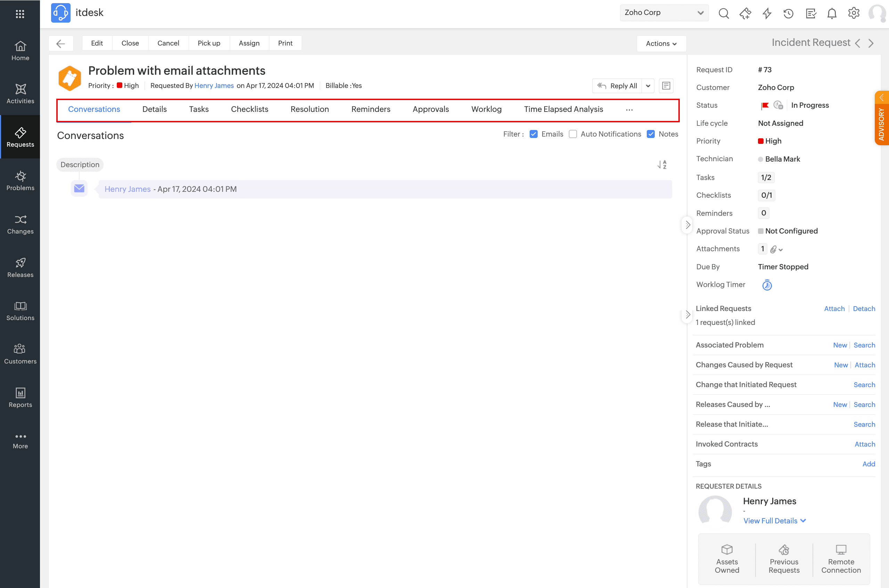The height and width of the screenshot is (588, 889).
Task: Click the quick actions lightning icon
Action: pyautogui.click(x=767, y=14)
